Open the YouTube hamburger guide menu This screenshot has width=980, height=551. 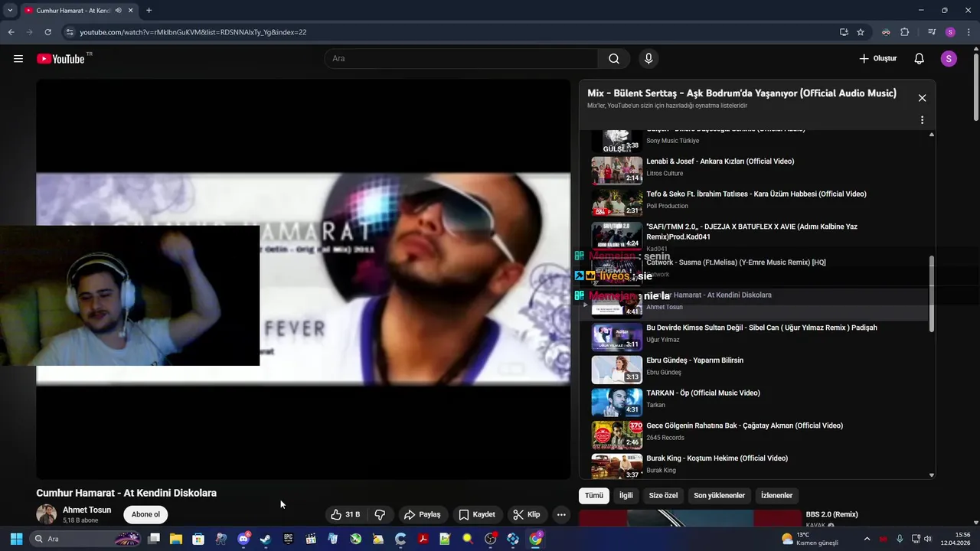pos(18,59)
